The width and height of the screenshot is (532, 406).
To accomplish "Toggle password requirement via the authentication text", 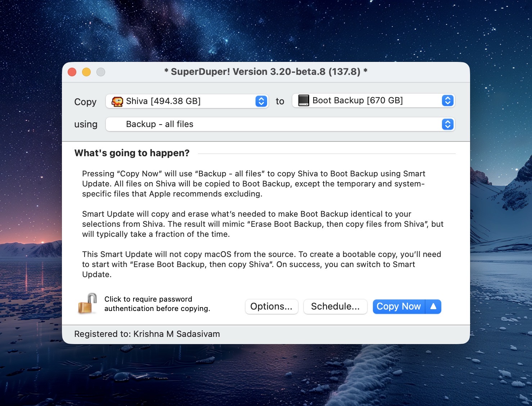I will point(157,304).
